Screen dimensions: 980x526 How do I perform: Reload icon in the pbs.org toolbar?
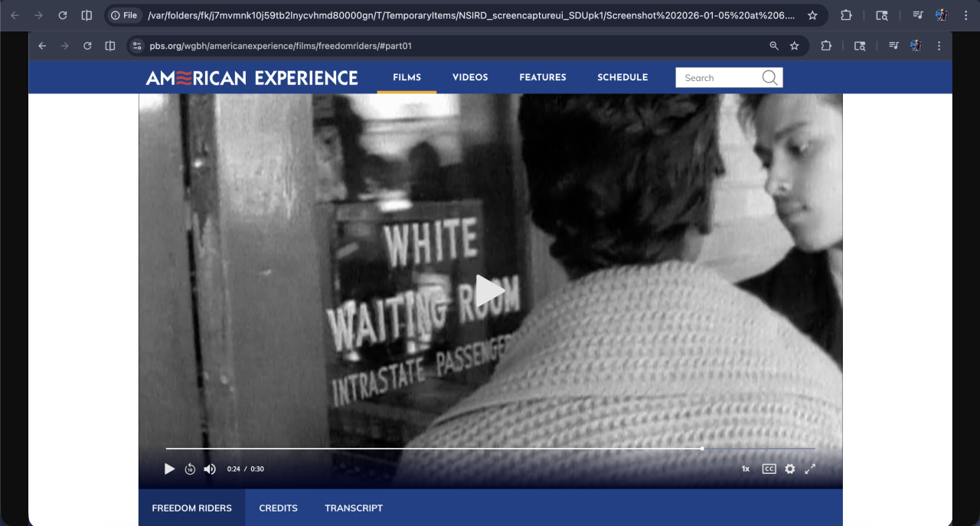pyautogui.click(x=87, y=46)
